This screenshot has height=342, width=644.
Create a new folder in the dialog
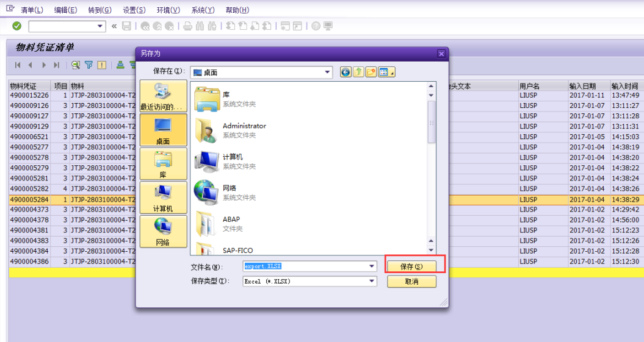pos(371,72)
